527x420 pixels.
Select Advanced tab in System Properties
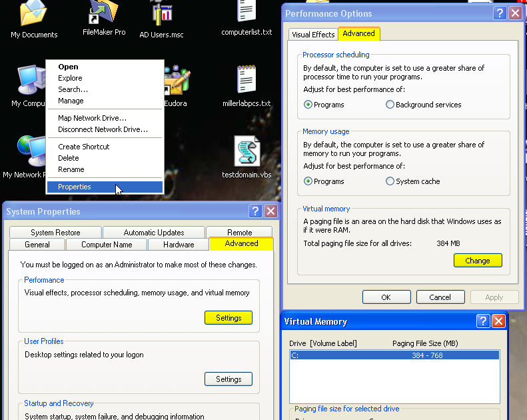point(241,243)
